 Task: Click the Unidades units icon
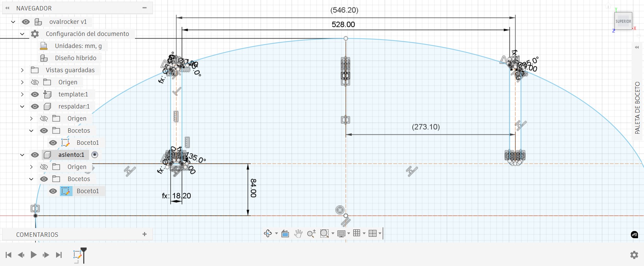(x=44, y=46)
